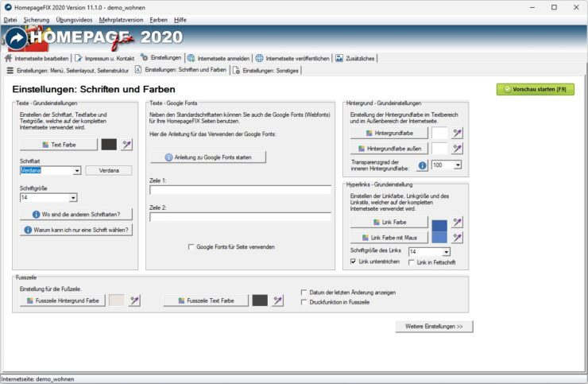Enable Link in Fettschrift
This screenshot has width=588, height=384.
(x=412, y=262)
